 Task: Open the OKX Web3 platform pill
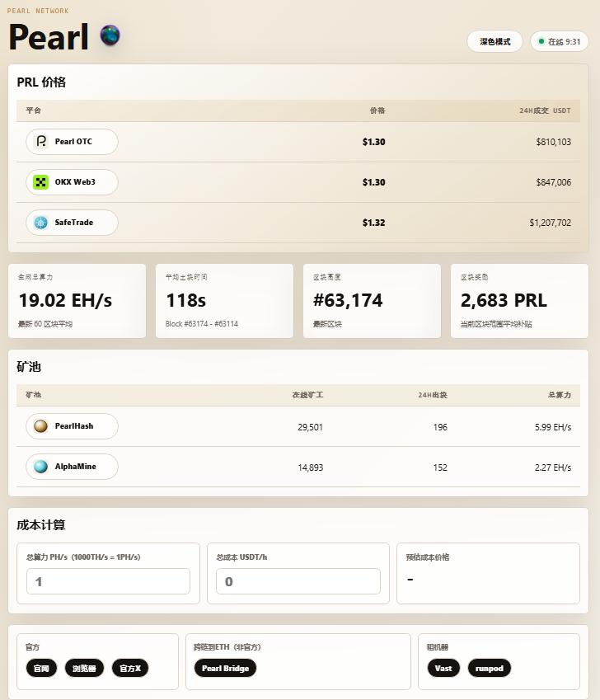[72, 182]
